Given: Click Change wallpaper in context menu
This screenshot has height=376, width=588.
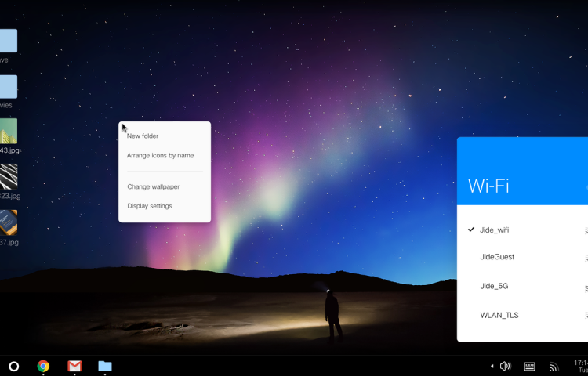Looking at the screenshot, I should click(x=154, y=186).
